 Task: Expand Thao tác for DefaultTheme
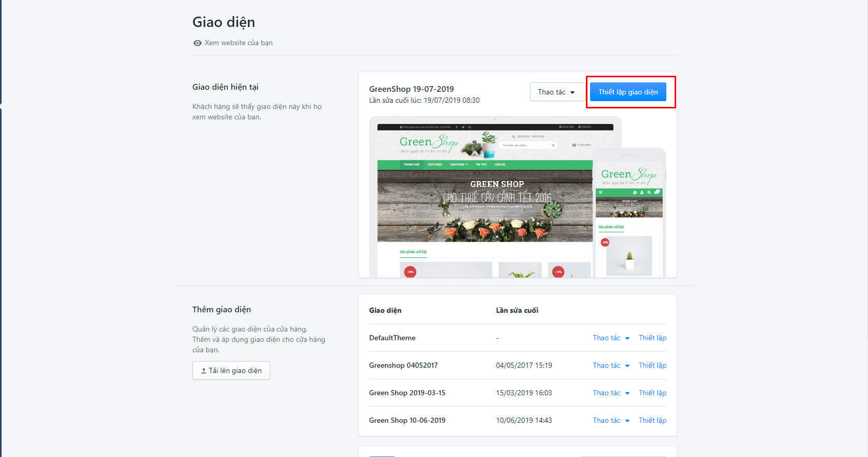611,338
